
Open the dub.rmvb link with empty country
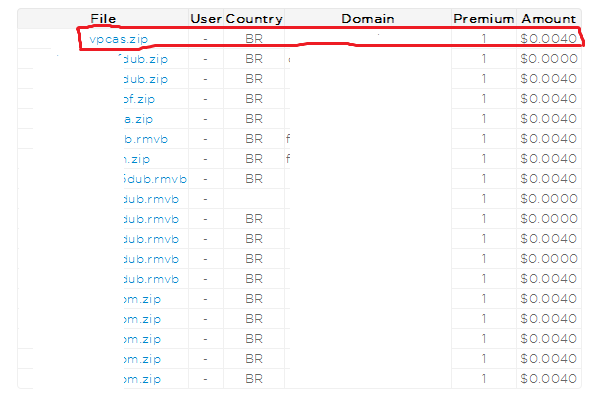click(x=151, y=199)
